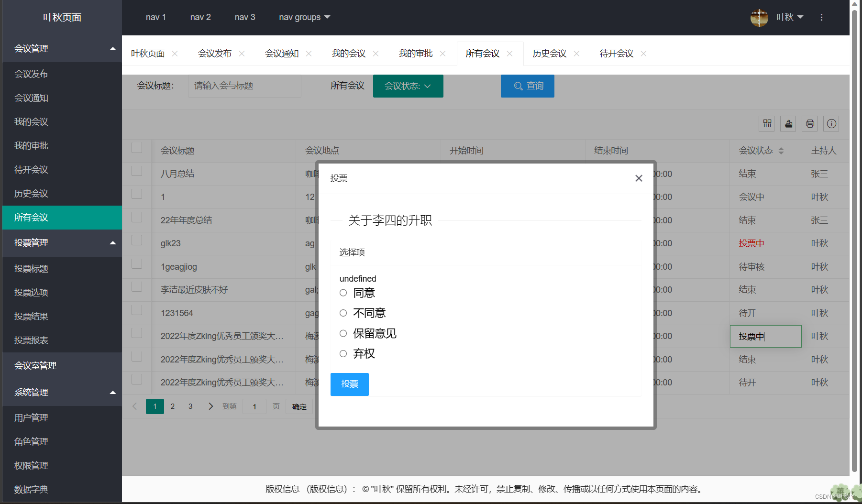Close the 会议发布 tab
Viewport: 862px width, 504px height.
pos(242,54)
